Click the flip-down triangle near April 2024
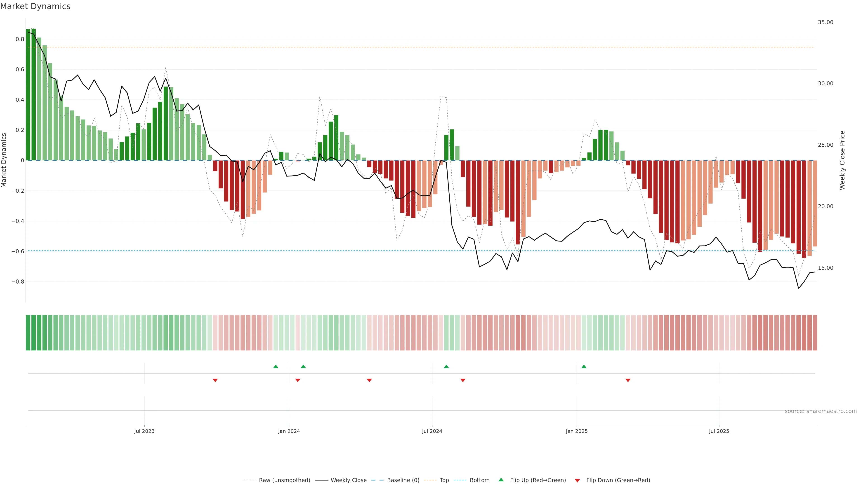 point(369,380)
